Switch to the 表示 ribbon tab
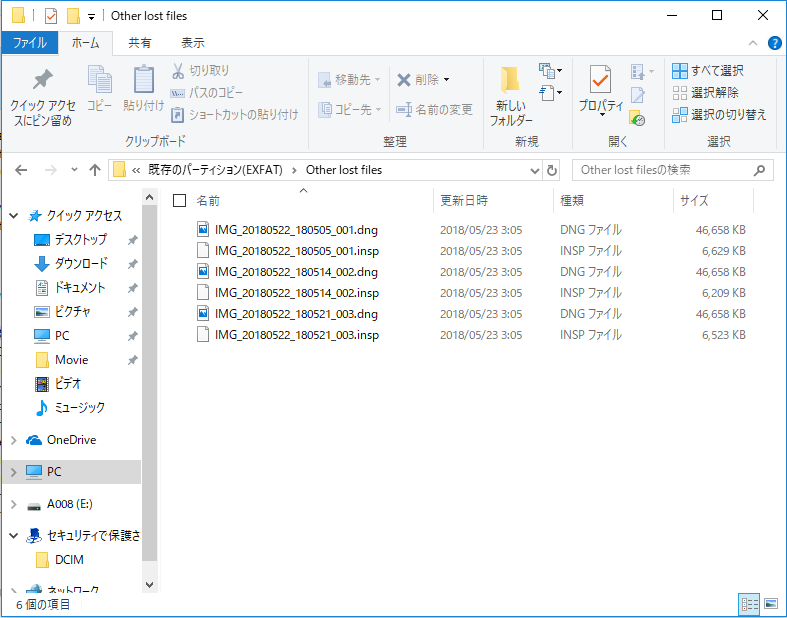 pos(193,43)
